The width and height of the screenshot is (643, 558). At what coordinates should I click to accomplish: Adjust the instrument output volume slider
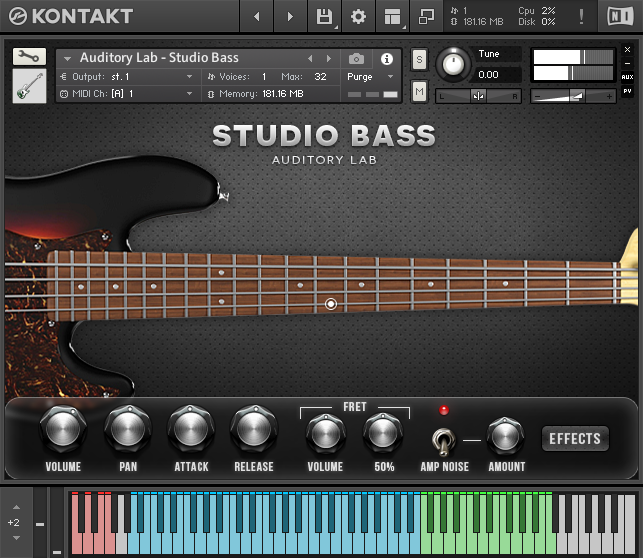pos(573,97)
